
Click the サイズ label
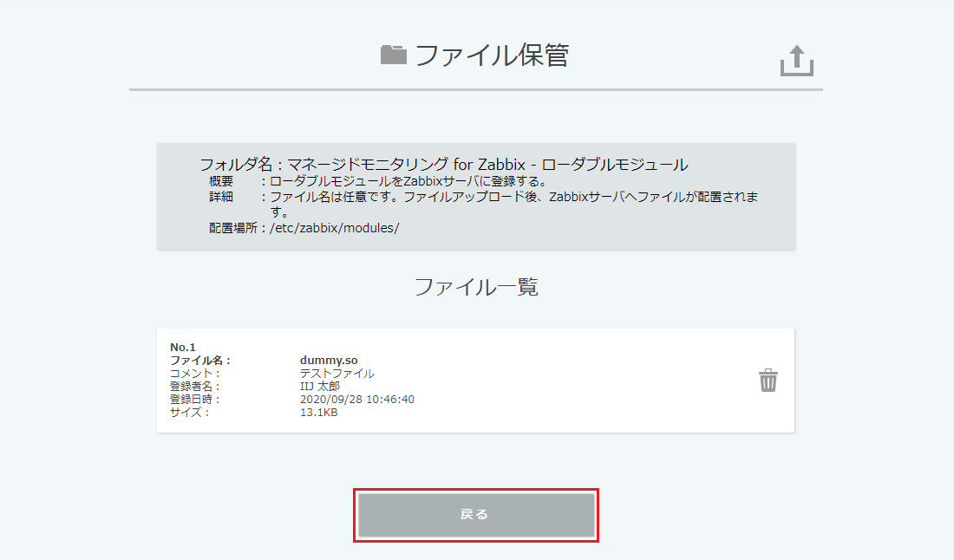pyautogui.click(x=189, y=413)
